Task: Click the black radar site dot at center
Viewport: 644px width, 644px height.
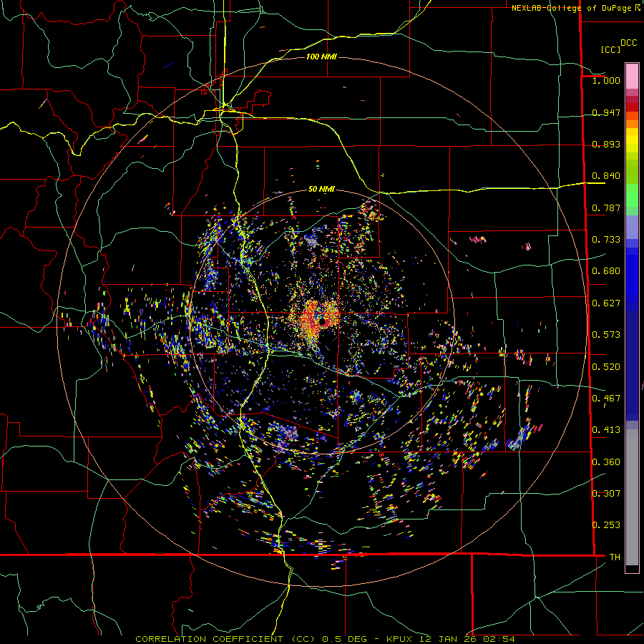Action: tap(323, 321)
